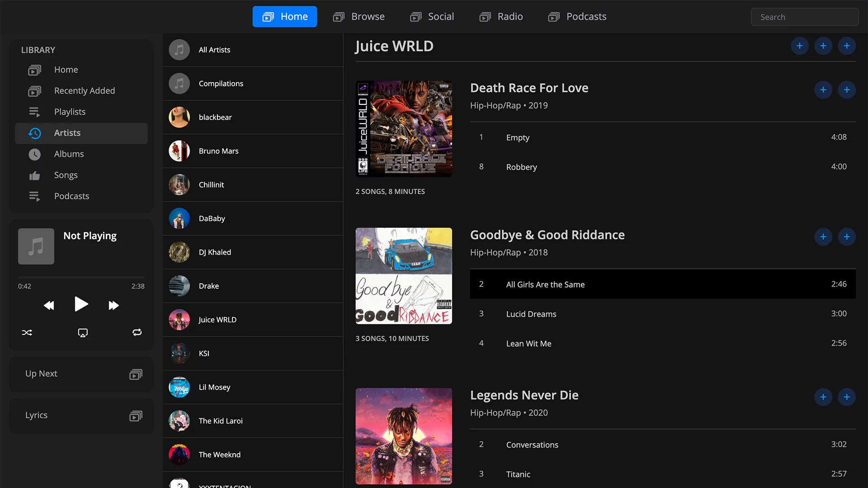
Task: Click the playback progress bar
Action: coord(81,277)
